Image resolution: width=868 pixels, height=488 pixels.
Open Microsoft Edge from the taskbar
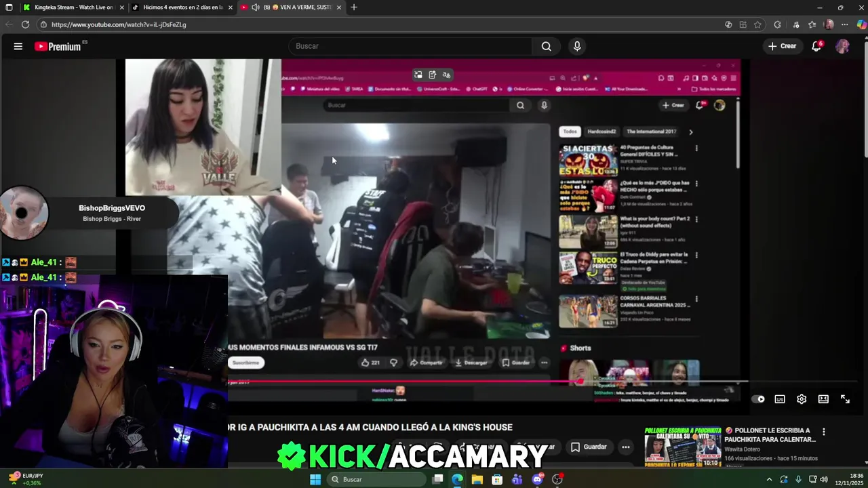(458, 479)
